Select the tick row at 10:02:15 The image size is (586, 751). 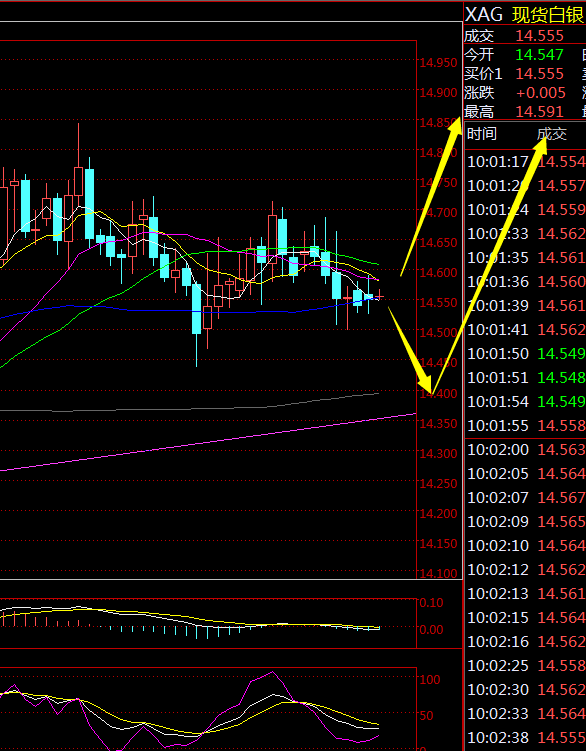526,617
